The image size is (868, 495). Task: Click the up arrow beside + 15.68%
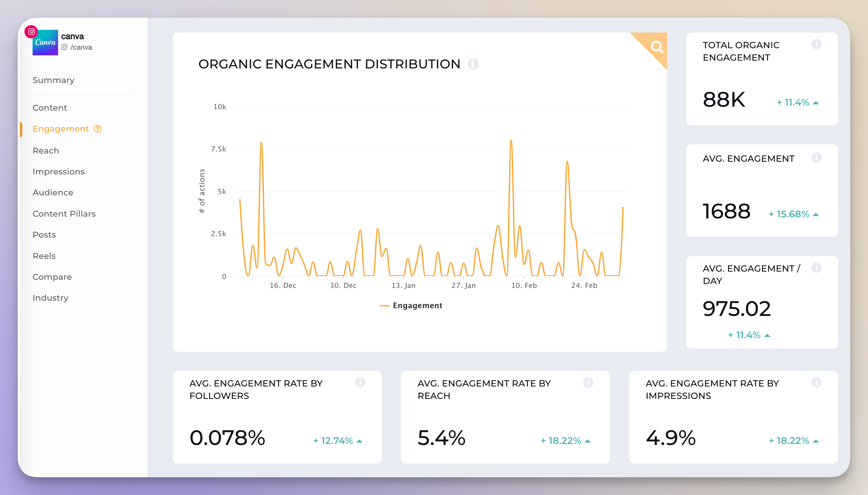pos(816,215)
